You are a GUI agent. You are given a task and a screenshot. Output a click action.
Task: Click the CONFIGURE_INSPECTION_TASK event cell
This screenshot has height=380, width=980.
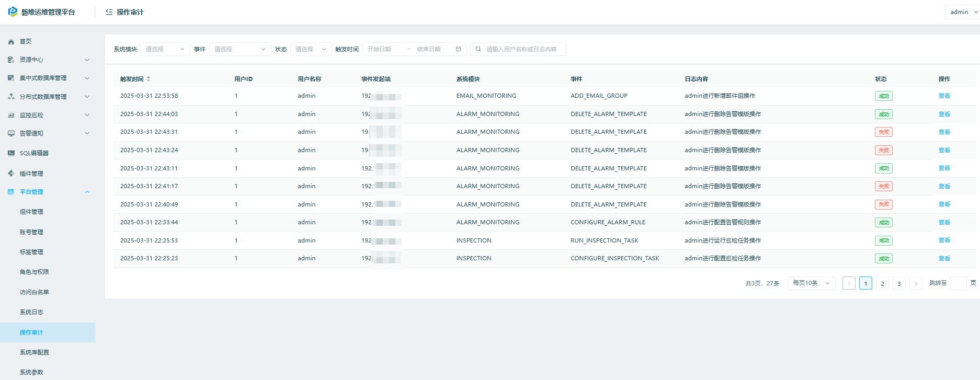[x=615, y=258]
